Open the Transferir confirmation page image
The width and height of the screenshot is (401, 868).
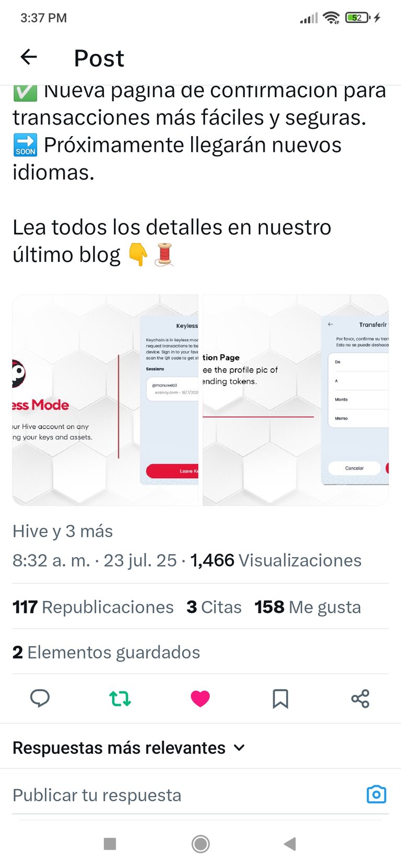296,400
